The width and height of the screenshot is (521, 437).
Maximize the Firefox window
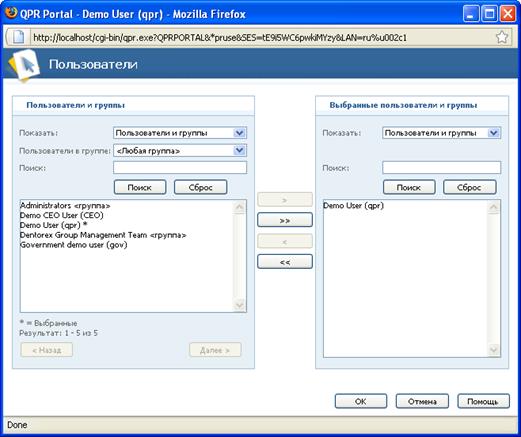pyautogui.click(x=490, y=14)
